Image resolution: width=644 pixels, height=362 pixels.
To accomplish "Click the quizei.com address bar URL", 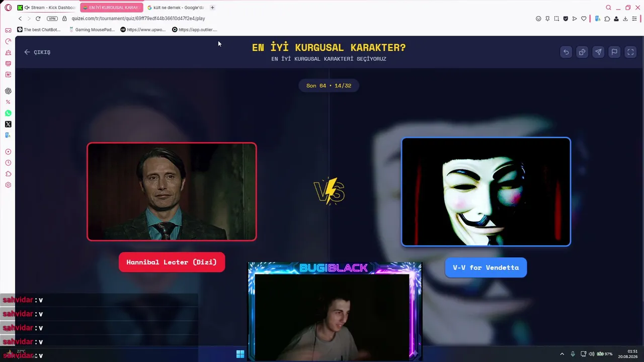I will pos(138,19).
